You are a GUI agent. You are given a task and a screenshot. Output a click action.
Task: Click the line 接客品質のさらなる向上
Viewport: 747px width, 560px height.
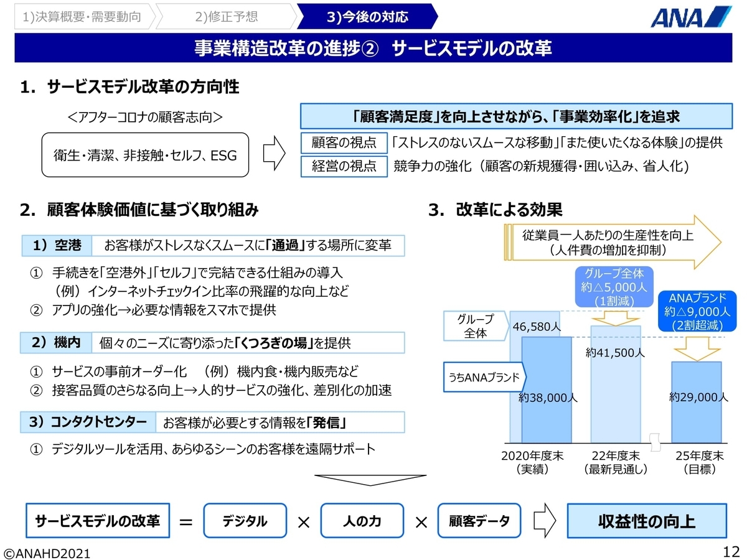(212, 390)
